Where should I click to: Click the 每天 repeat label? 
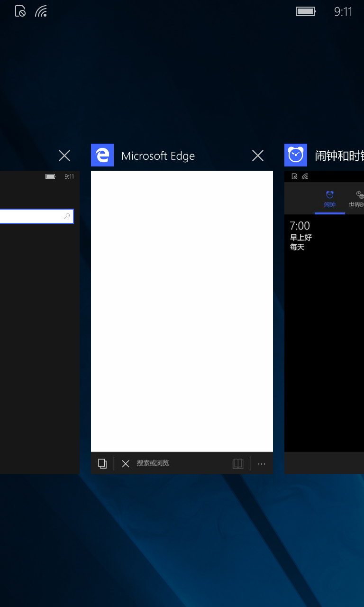tap(297, 247)
